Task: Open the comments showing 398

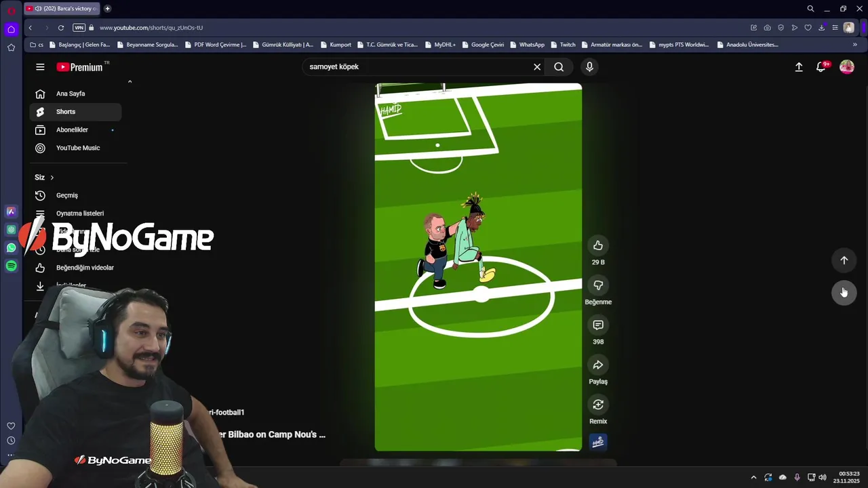Action: coord(597,325)
